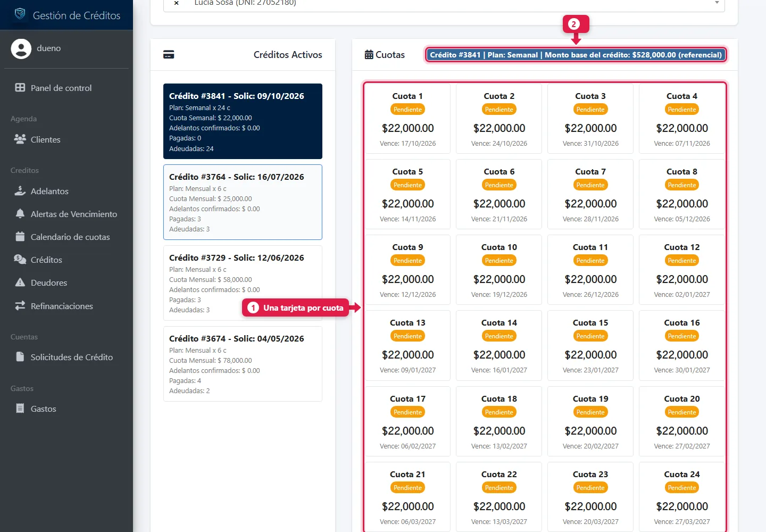Viewport: 766px width, 532px height.
Task: Click the Cuota 6 installment card
Action: 499,195
